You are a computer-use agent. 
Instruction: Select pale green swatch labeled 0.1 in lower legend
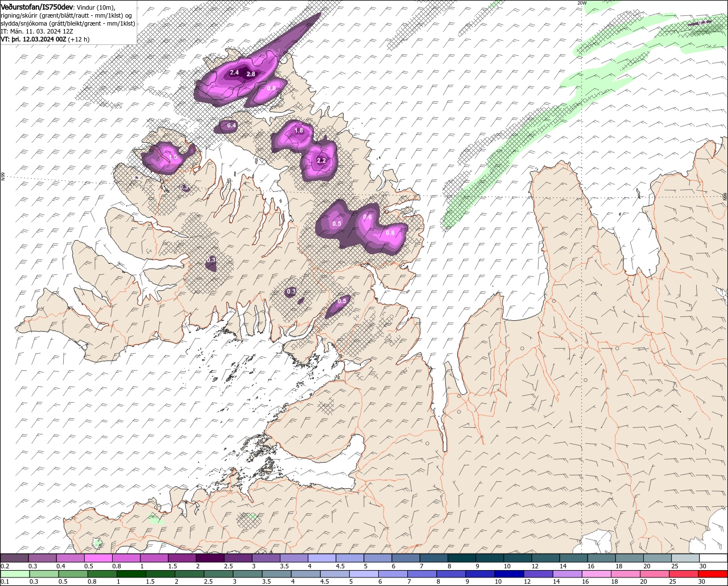[x=15, y=573]
